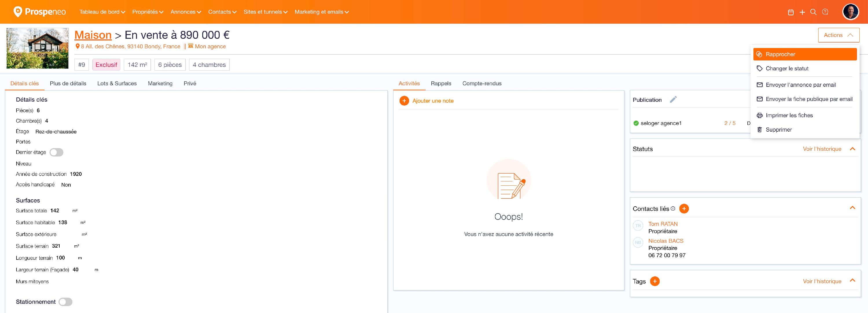Click the house photo thumbnail
This screenshot has width=868, height=313.
click(x=37, y=48)
